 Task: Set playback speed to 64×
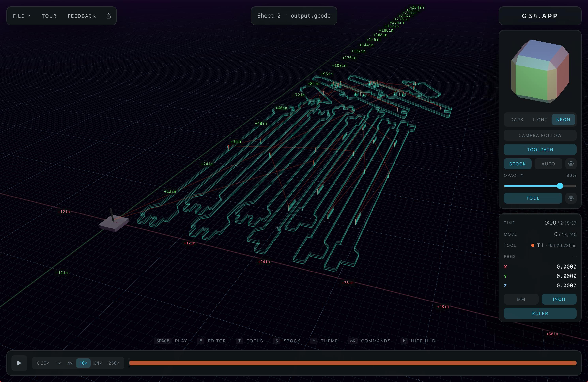tap(98, 363)
